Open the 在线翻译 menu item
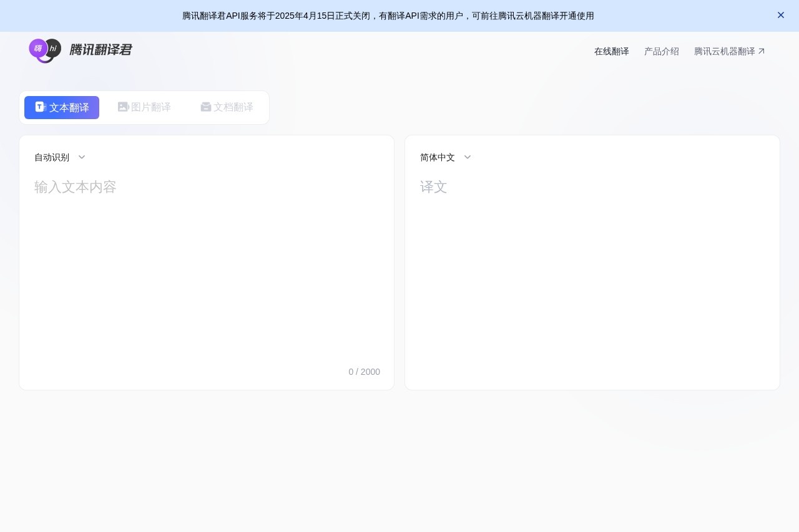This screenshot has width=799, height=532. pos(612,51)
